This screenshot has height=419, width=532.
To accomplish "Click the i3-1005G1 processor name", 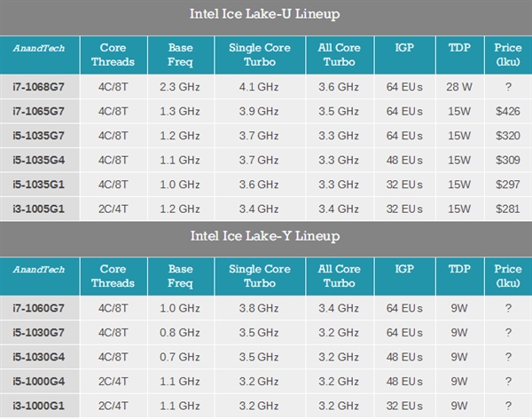I will (41, 208).
